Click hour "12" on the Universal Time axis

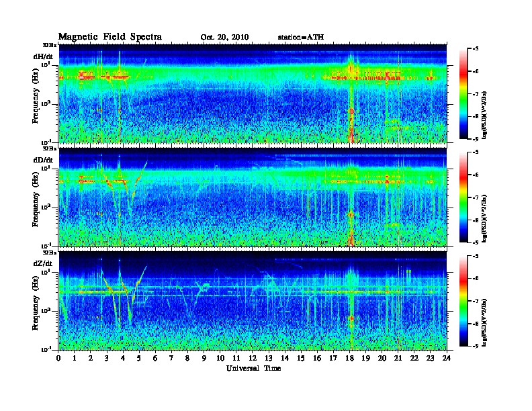point(253,358)
